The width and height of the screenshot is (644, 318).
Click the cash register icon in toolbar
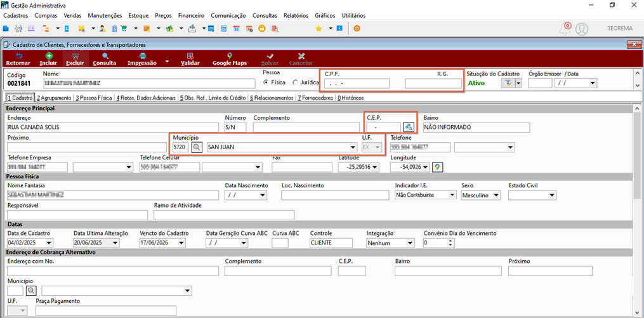192,29
